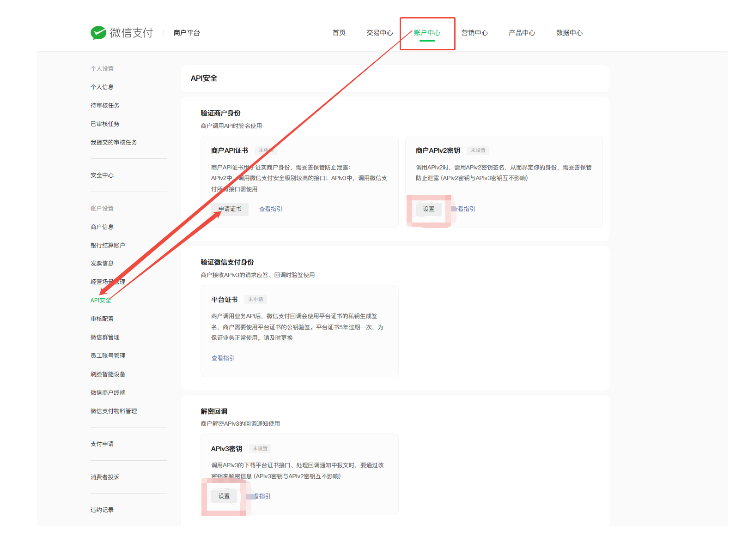
Task: Click 设置 button under 商户APIv2密钥
Action: coord(429,209)
